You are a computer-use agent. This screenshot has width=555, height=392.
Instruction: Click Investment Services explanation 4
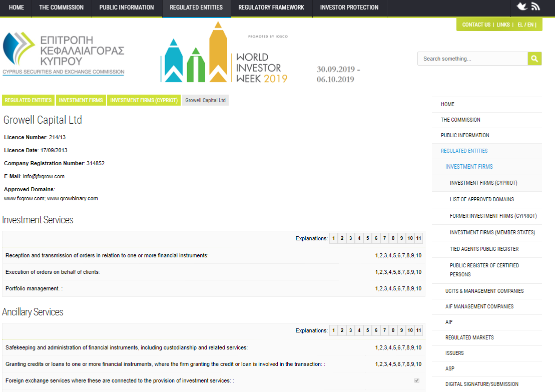(359, 238)
